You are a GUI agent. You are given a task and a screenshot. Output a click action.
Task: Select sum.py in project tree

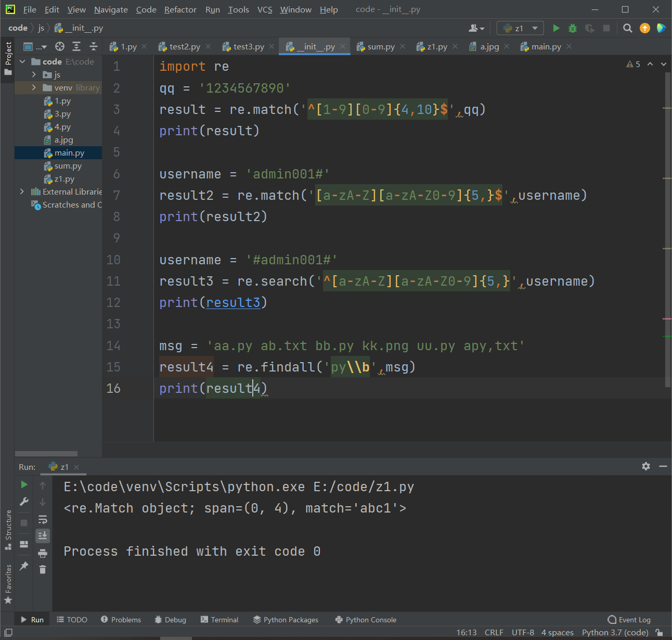(63, 166)
